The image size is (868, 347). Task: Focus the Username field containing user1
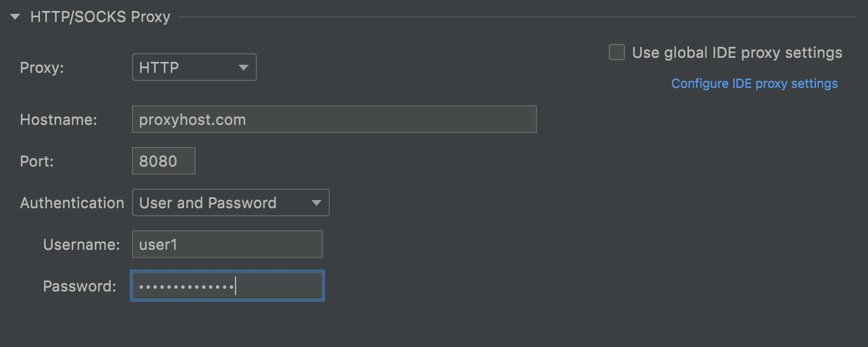tap(227, 244)
